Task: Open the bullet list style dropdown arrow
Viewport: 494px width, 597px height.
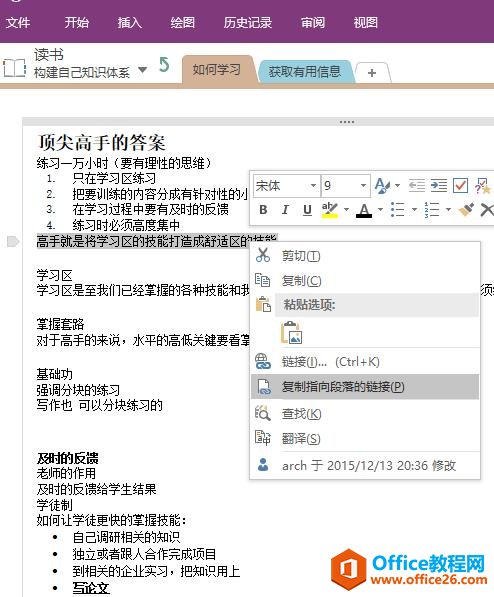Action: (414, 209)
